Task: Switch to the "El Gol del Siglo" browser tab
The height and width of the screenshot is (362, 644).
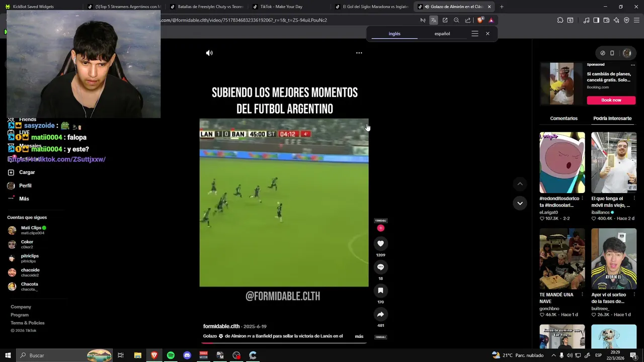Action: point(371,7)
